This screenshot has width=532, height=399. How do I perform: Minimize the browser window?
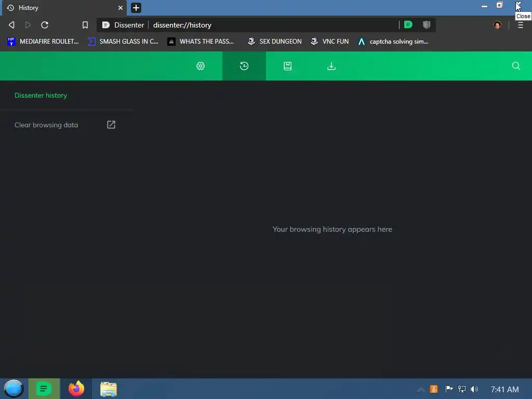pos(485,6)
